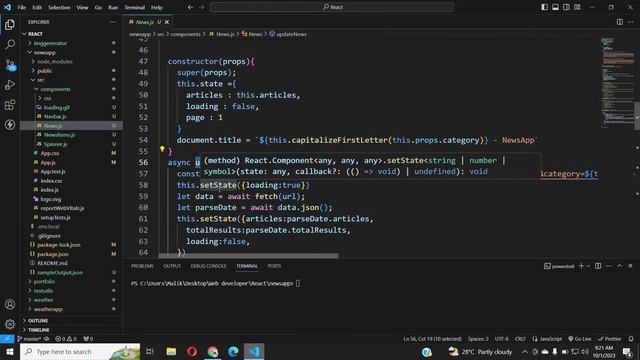Switch to the Ports panel tab

tap(274, 266)
